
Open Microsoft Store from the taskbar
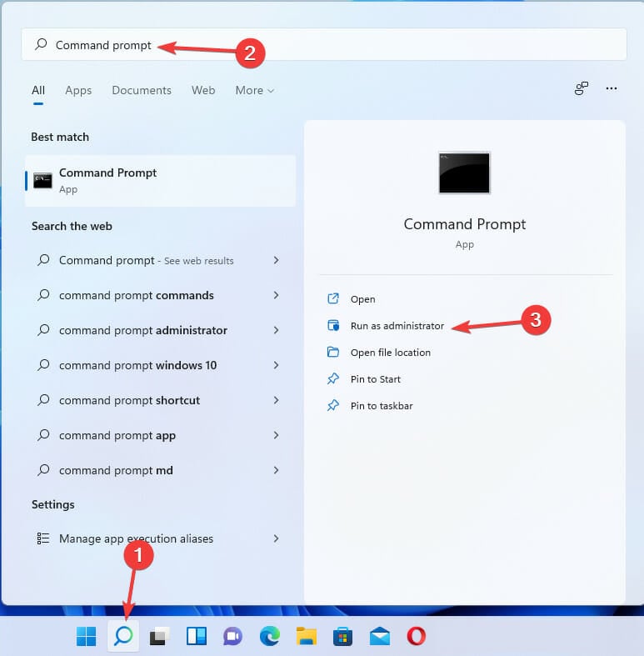pyautogui.click(x=343, y=636)
